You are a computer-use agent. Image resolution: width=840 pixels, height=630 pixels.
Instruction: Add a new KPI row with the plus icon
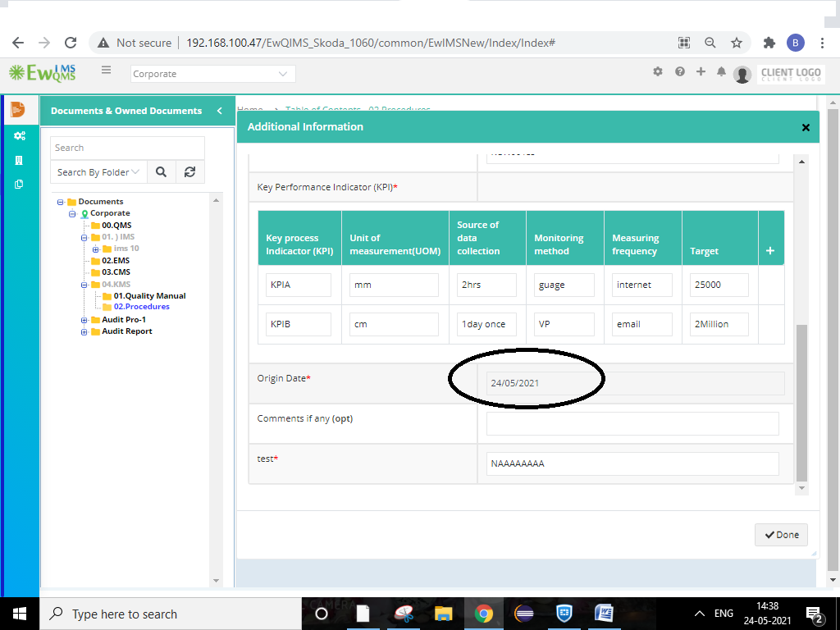pos(770,251)
